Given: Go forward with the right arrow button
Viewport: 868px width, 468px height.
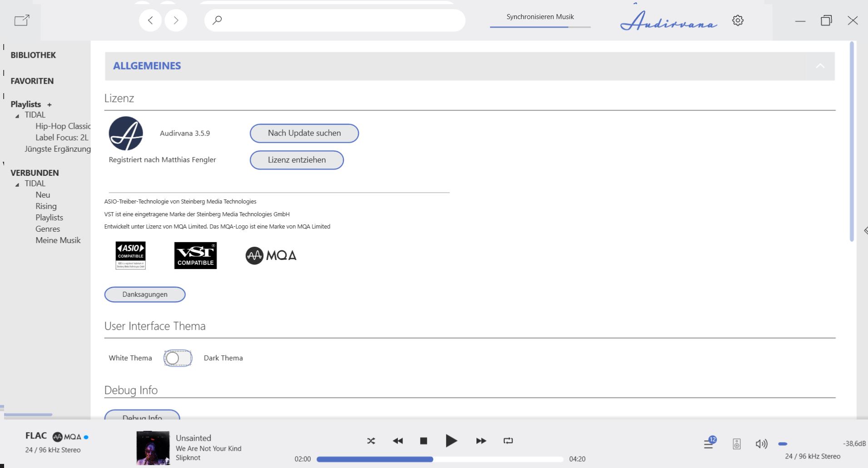Looking at the screenshot, I should click(176, 20).
